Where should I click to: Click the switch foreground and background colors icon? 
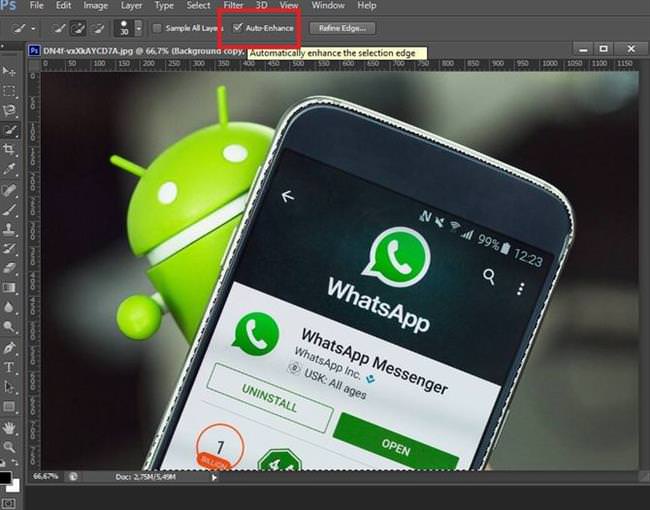coord(15,461)
